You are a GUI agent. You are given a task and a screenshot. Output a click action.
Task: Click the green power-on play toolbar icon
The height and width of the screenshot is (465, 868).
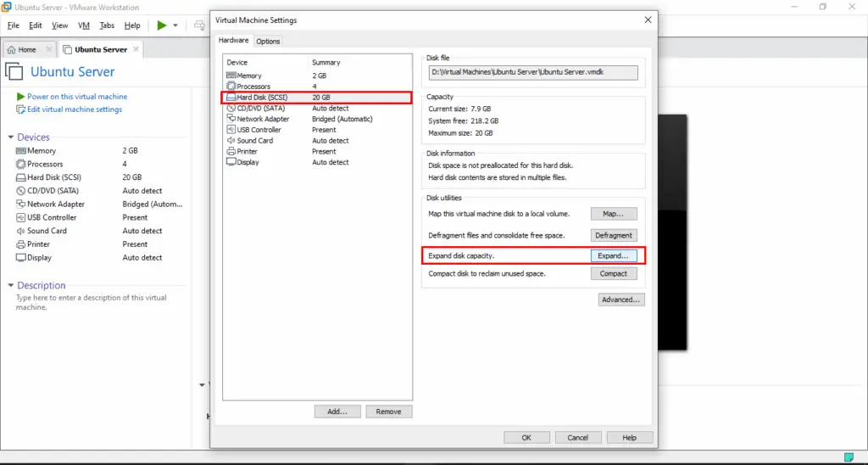point(162,25)
